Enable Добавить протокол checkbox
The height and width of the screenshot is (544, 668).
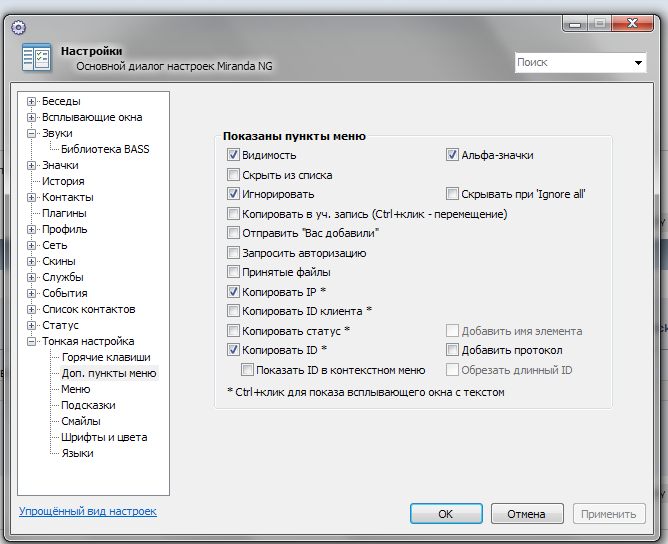coord(452,350)
